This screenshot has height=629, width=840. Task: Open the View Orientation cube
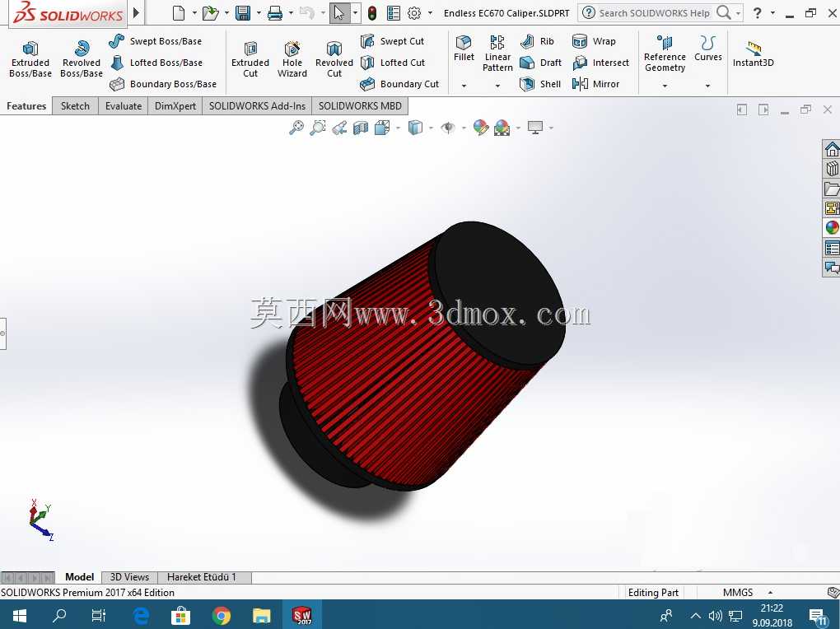point(382,128)
